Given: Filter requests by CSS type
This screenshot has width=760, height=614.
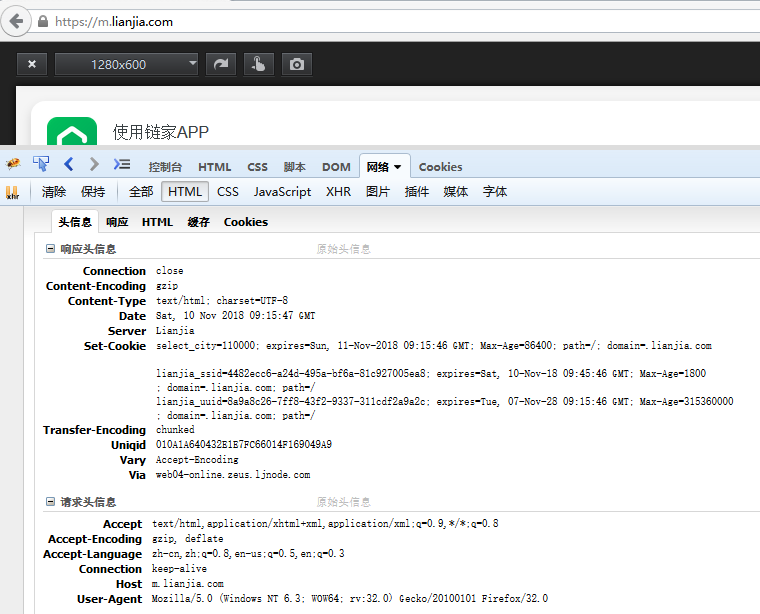Looking at the screenshot, I should (x=228, y=192).
